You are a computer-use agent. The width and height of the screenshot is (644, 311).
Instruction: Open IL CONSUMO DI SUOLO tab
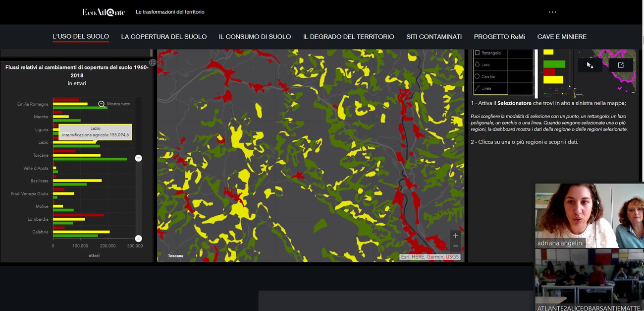[255, 37]
